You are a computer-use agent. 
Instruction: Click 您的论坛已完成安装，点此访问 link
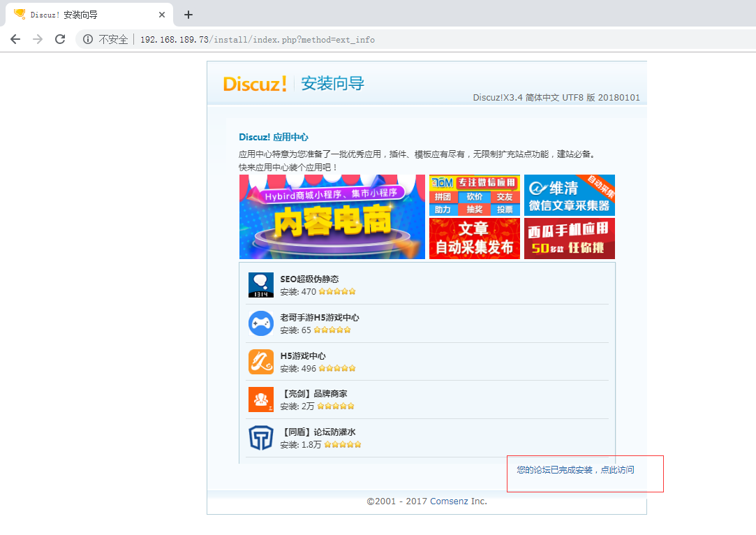(575, 470)
